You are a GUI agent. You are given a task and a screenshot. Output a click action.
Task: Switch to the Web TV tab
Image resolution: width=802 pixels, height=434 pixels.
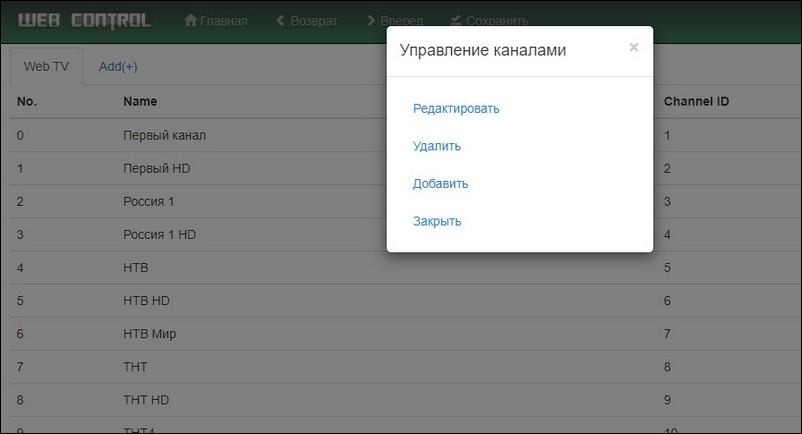(x=46, y=66)
